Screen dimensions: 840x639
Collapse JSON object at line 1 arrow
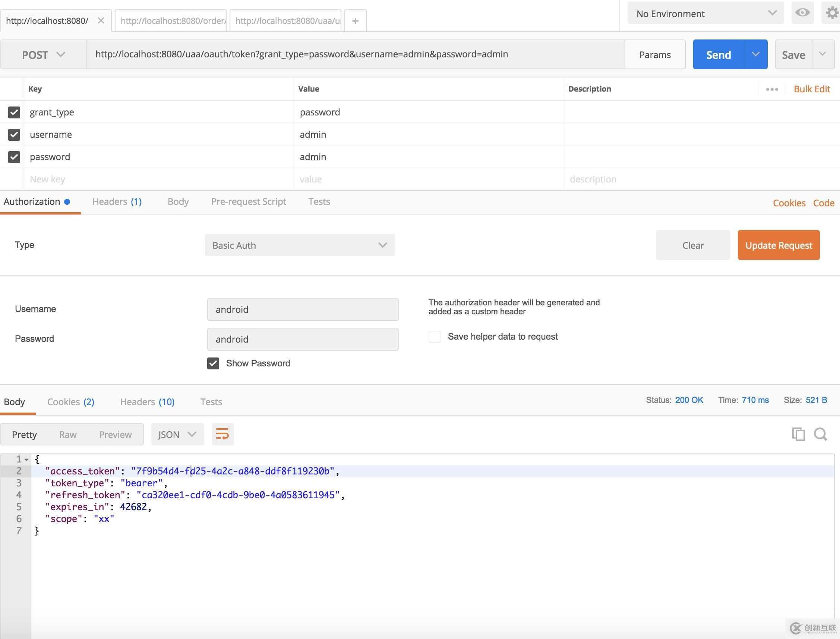coord(26,460)
